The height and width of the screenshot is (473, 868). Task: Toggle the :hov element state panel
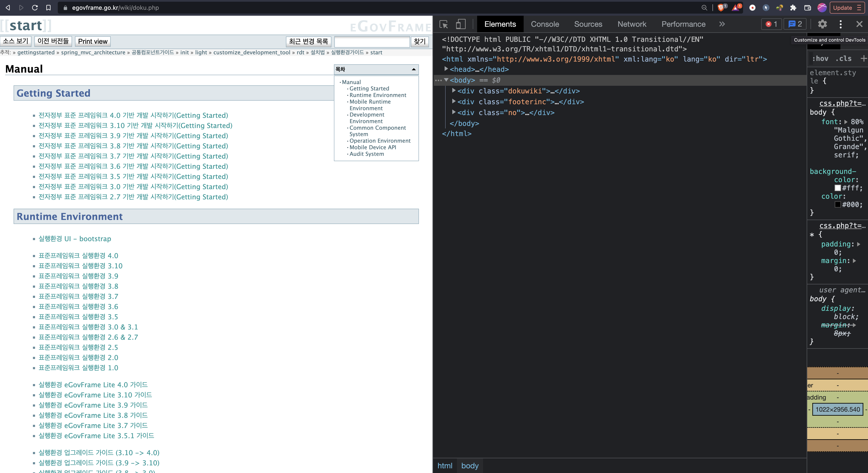point(820,59)
